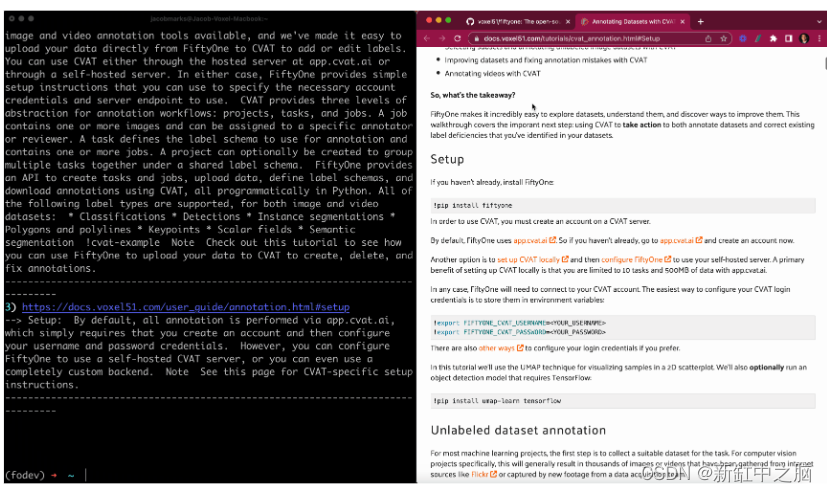Click the '!pip install umap-learn tensorflow' code block
Viewport: 827px width, 492px height.
(623, 401)
